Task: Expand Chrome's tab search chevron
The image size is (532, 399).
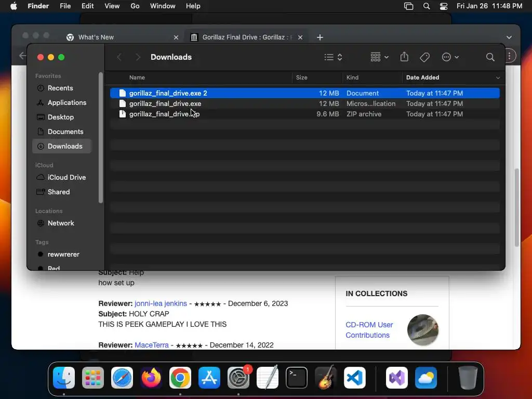Action: tap(509, 37)
